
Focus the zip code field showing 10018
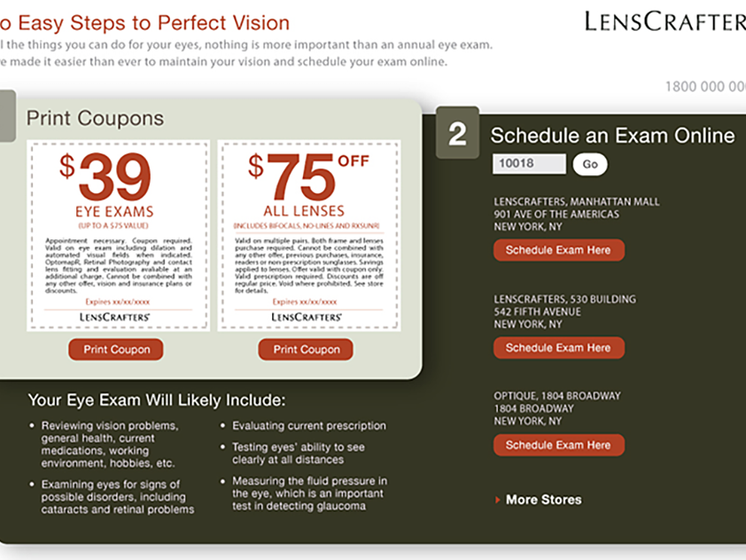[x=529, y=164]
